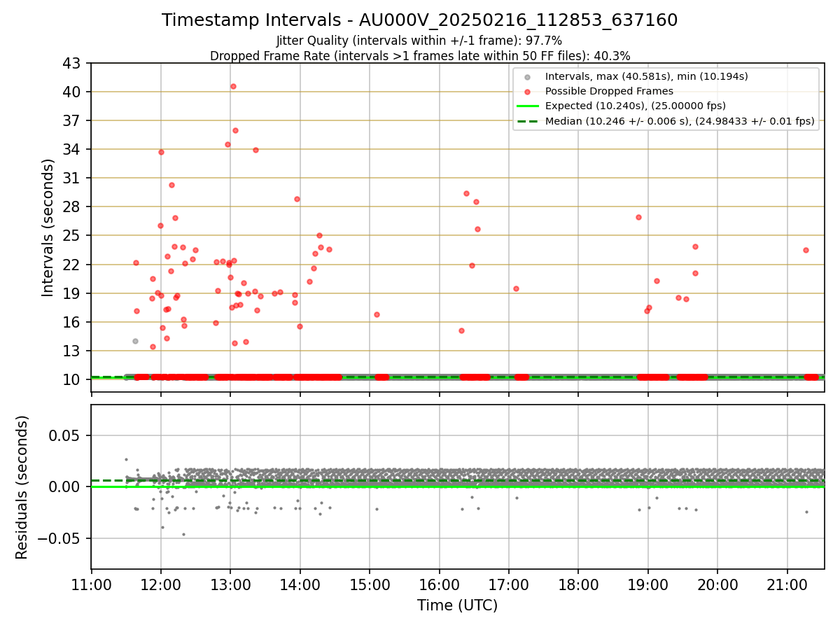Click the gray dot marker in the legend
This screenshot has height=630, width=840.
[528, 77]
